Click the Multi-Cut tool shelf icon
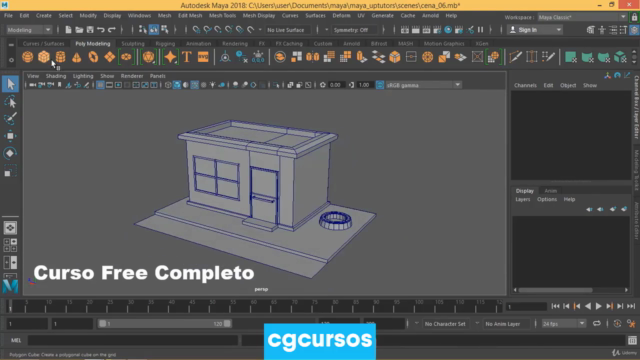Screen dimensions: 640x360 pyautogui.click(x=515, y=57)
